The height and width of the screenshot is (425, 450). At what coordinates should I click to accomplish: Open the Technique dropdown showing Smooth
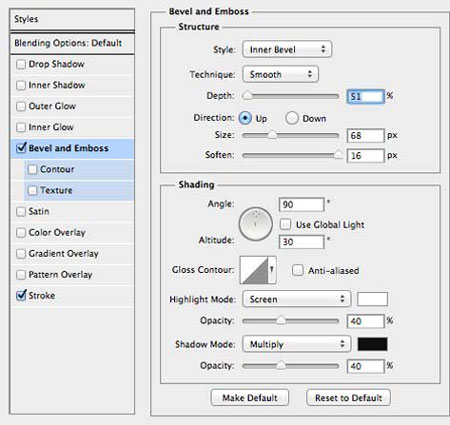tap(280, 74)
